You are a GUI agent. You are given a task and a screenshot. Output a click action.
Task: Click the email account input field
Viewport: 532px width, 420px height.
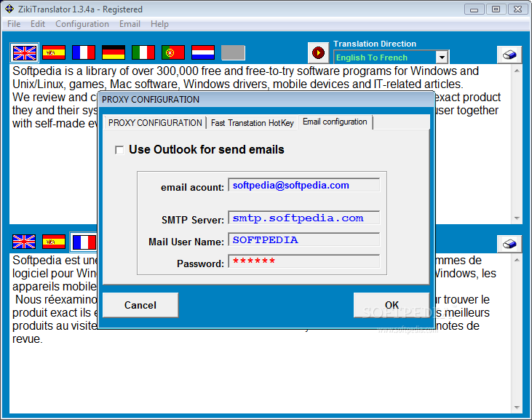coord(304,185)
